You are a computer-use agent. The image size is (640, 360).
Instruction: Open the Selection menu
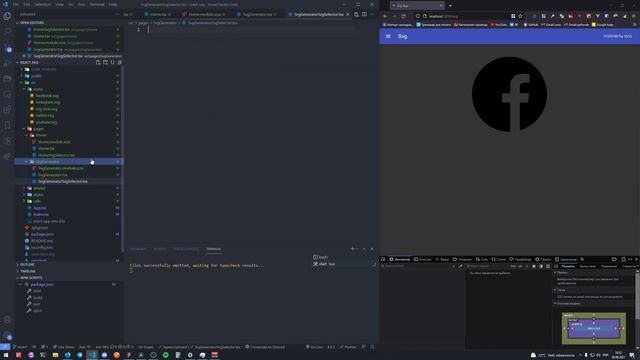(x=42, y=4)
